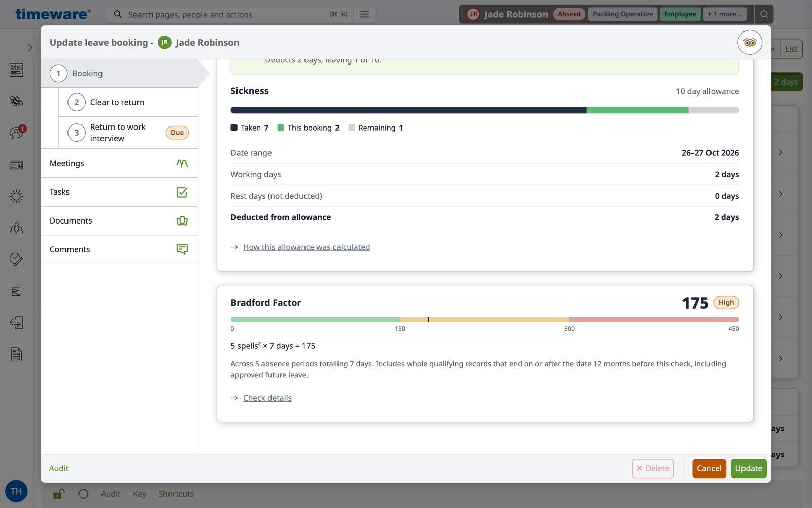
Task: Open the Documents icon
Action: [x=182, y=220]
